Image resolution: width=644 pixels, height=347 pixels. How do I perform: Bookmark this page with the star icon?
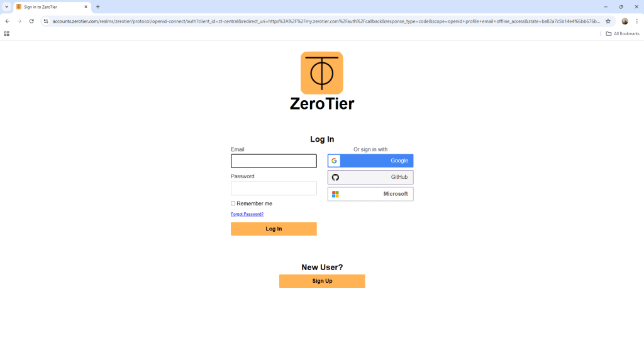pyautogui.click(x=608, y=21)
